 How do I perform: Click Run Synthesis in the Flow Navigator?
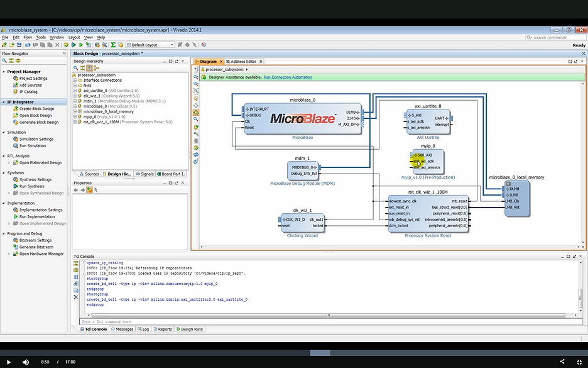pos(31,186)
